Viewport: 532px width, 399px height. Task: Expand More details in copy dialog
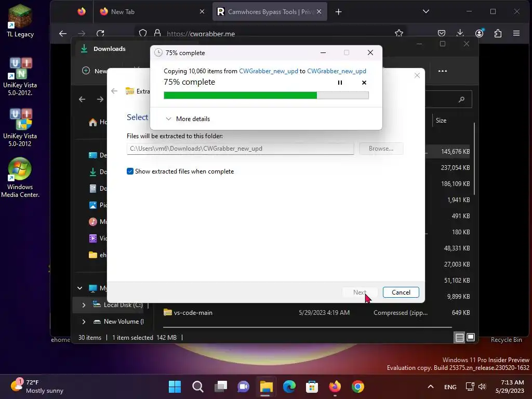click(188, 119)
